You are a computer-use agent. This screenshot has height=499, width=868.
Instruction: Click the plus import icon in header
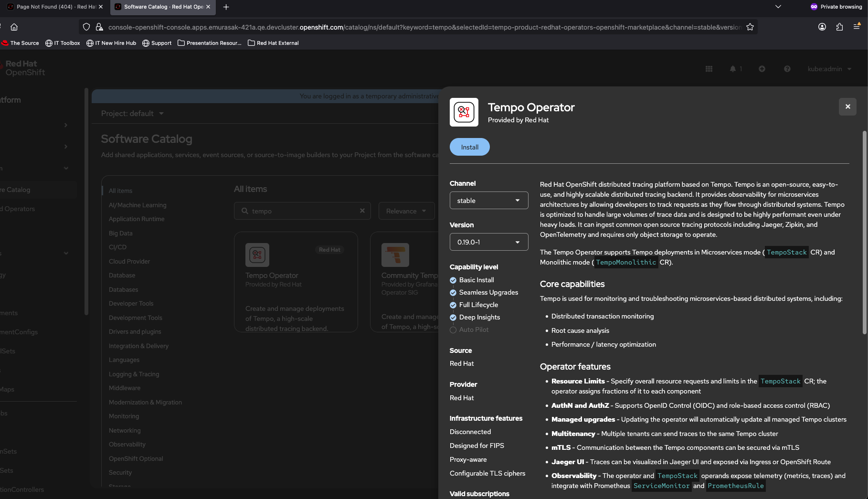(x=762, y=69)
